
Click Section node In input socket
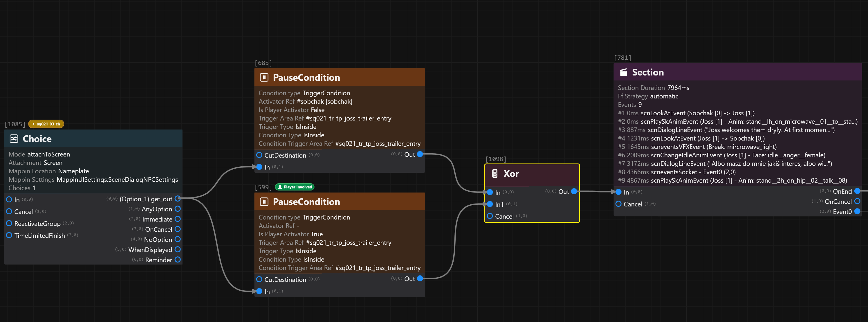(x=618, y=192)
